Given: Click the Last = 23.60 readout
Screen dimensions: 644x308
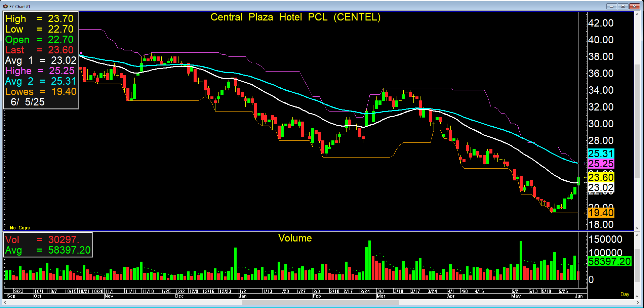Looking at the screenshot, I should pos(39,50).
